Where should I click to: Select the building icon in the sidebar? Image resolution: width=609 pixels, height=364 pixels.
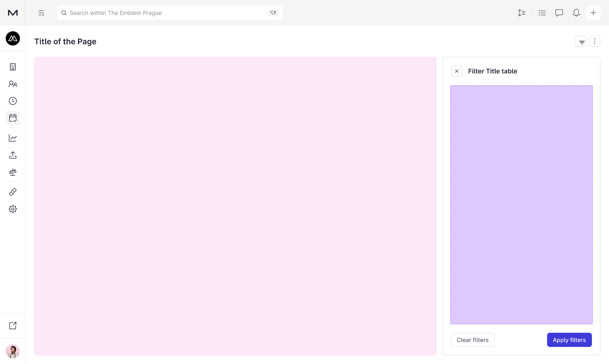(12, 67)
